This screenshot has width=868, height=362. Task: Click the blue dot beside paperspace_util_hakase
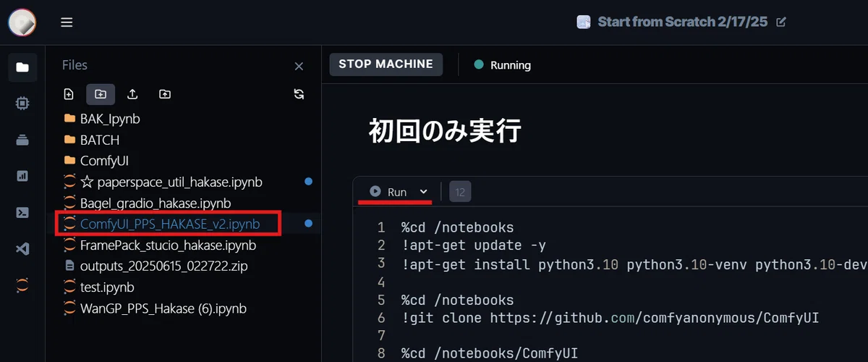click(309, 182)
